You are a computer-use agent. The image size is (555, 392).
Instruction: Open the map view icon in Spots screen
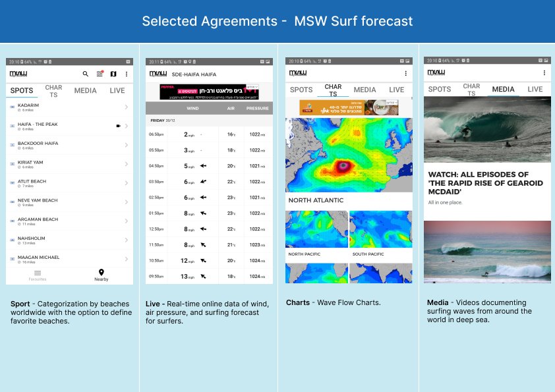pyautogui.click(x=113, y=74)
